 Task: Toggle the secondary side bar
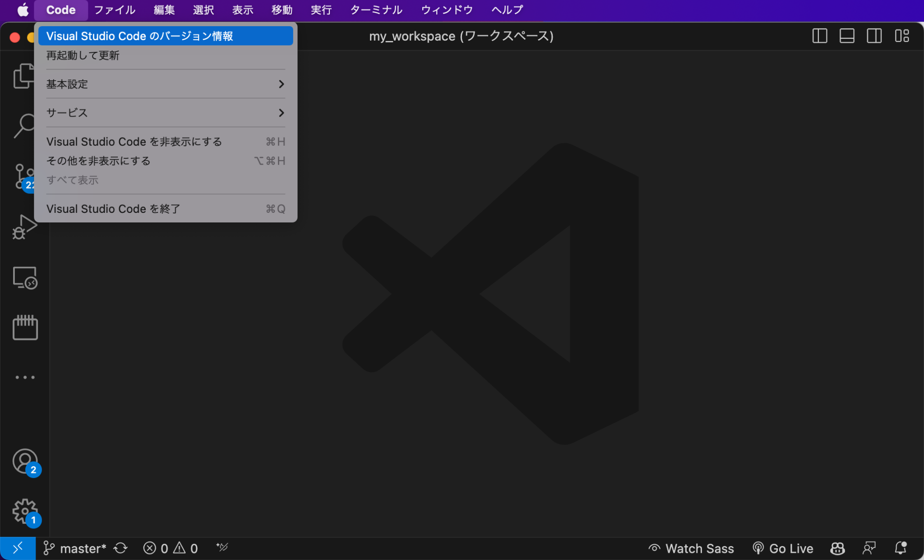pyautogui.click(x=874, y=36)
